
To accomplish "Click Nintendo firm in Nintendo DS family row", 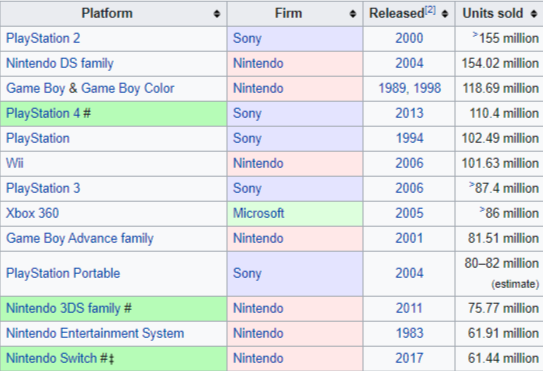I will pos(258,63).
